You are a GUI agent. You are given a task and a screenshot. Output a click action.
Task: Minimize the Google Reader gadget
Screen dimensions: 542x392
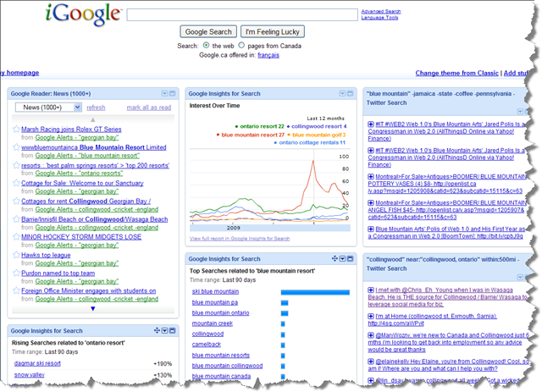(x=173, y=93)
